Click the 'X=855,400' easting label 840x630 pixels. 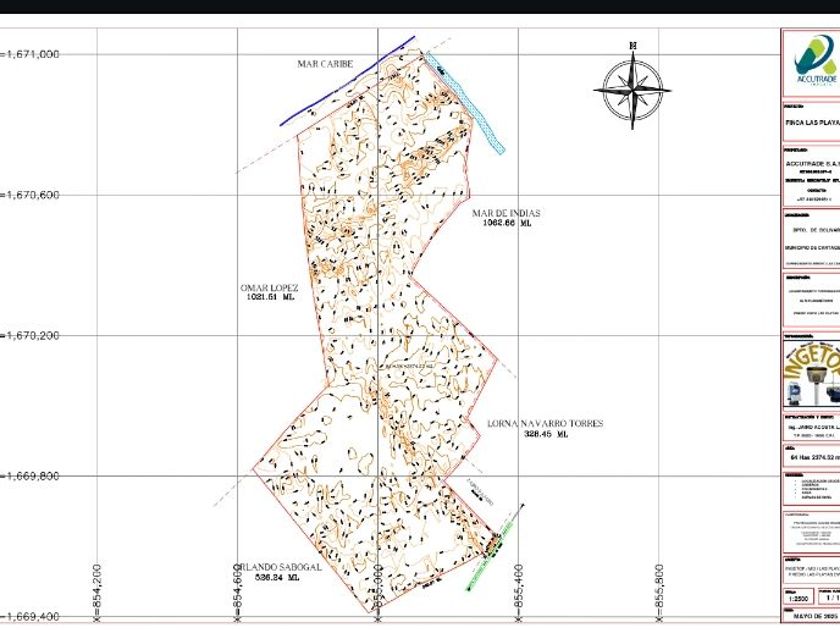click(x=518, y=593)
